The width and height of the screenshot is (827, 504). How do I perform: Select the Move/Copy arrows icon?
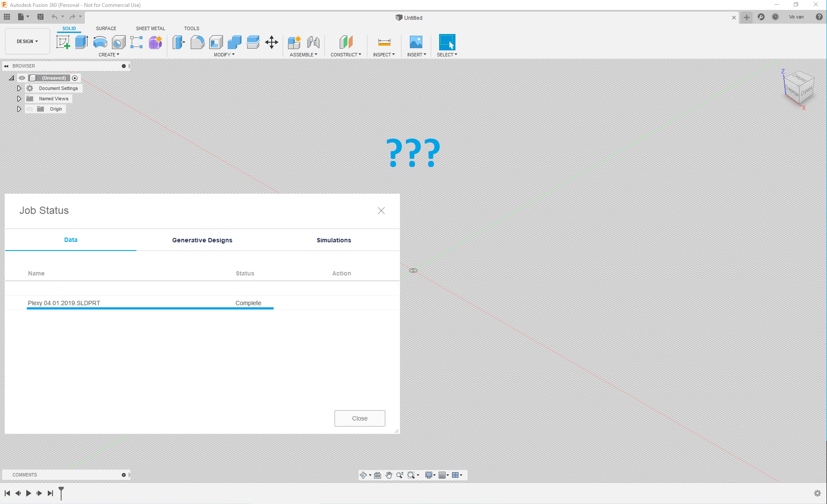[x=272, y=42]
